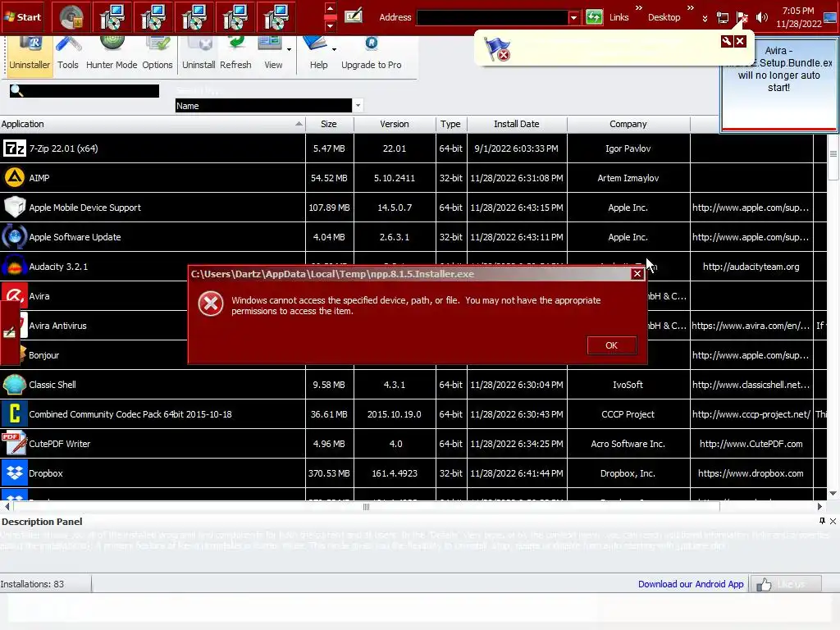Sort by the Company column header

click(628, 124)
